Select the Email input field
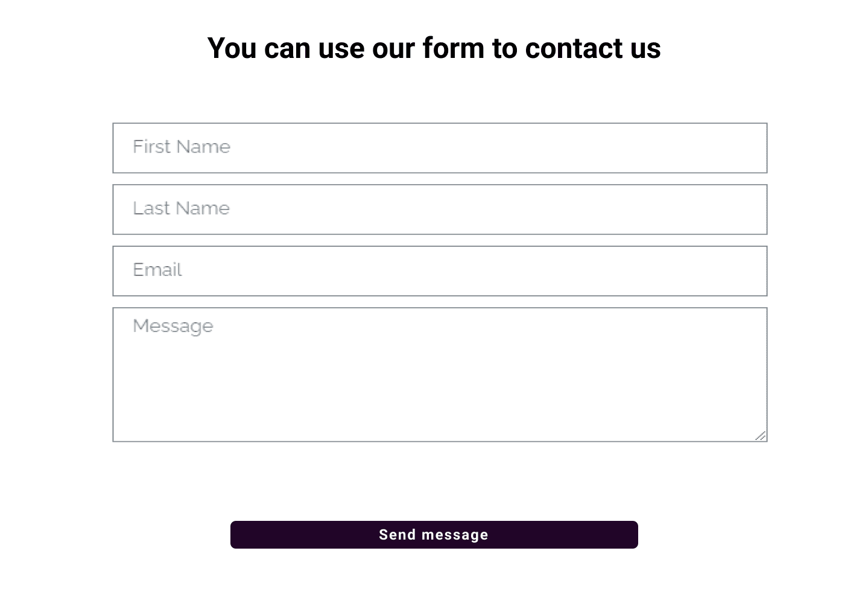 pos(440,271)
